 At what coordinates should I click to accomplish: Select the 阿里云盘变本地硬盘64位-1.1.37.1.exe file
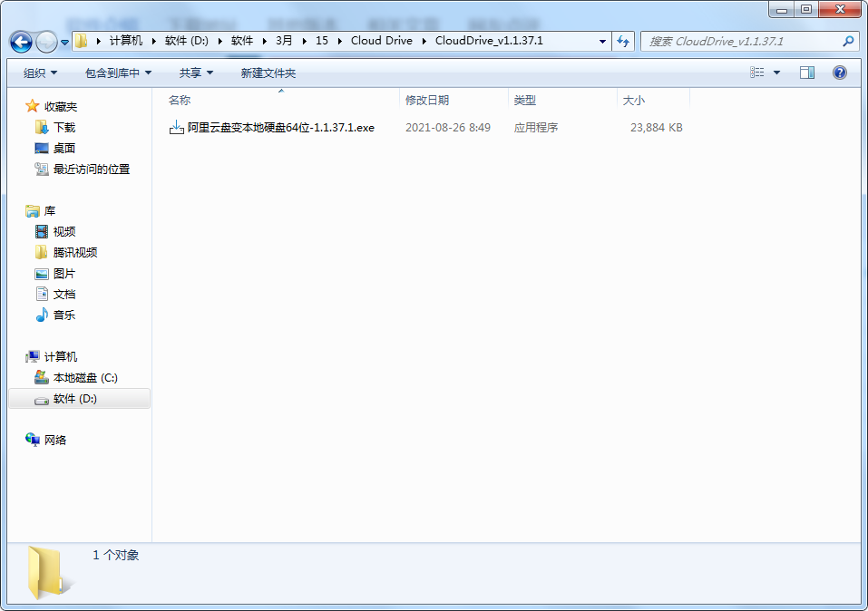(280, 127)
